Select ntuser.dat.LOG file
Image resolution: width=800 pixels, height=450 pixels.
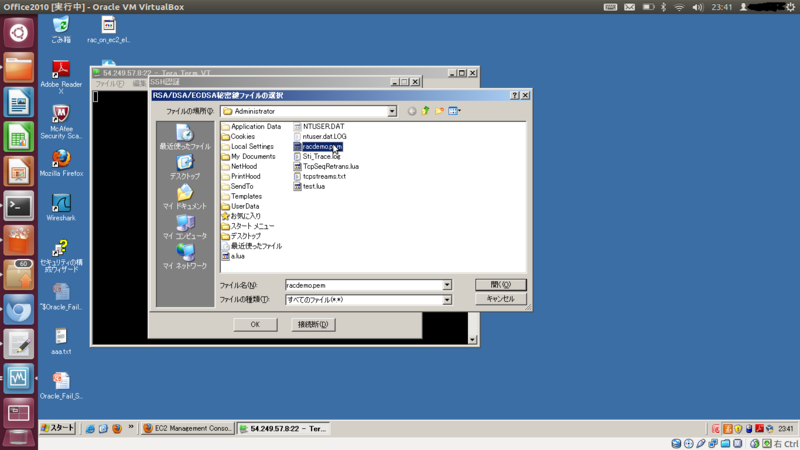[x=320, y=136]
